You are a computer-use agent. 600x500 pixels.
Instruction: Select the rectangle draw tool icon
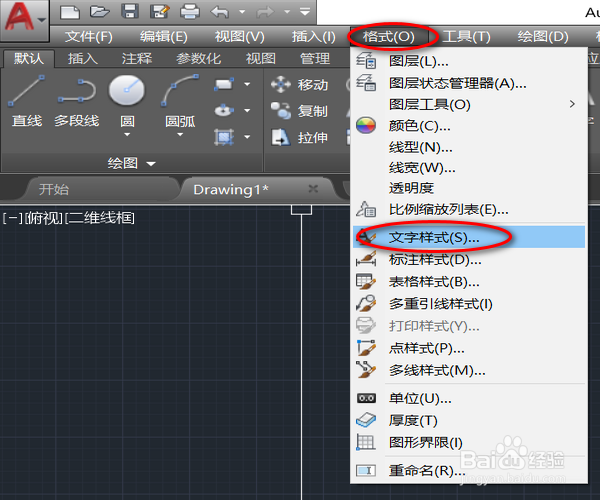tap(224, 84)
